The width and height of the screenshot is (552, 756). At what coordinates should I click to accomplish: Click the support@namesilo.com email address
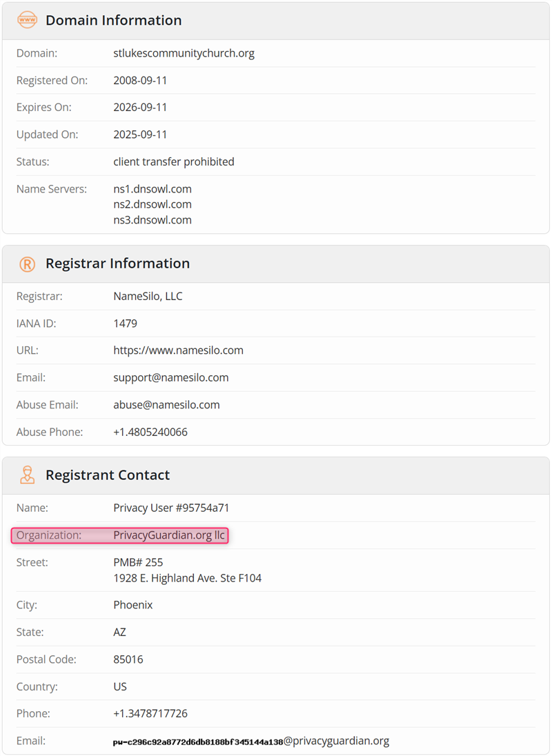[x=170, y=378]
